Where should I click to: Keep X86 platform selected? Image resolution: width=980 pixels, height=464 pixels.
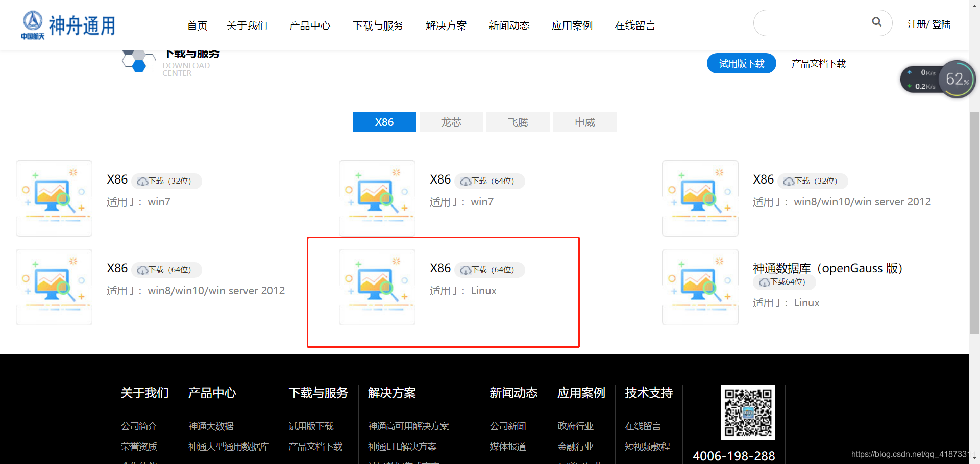[384, 122]
